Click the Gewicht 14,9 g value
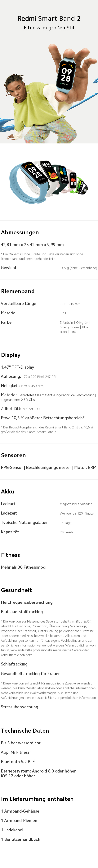Viewport: 98px width, 868px height. click(x=78, y=268)
